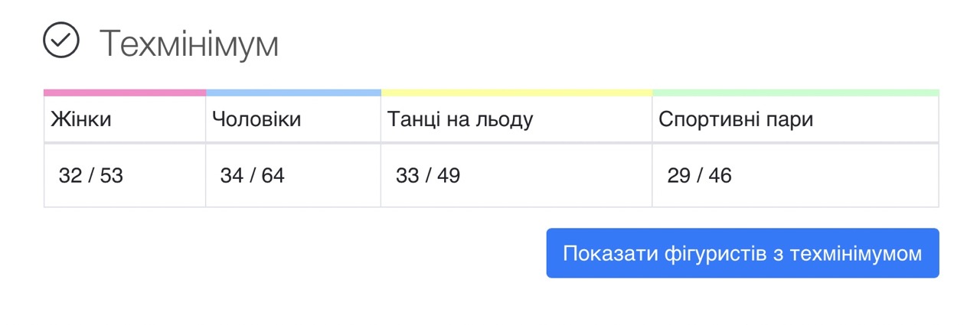Click the number 49 in the Танці cell
Image resolution: width=980 pixels, height=325 pixels.
(448, 176)
